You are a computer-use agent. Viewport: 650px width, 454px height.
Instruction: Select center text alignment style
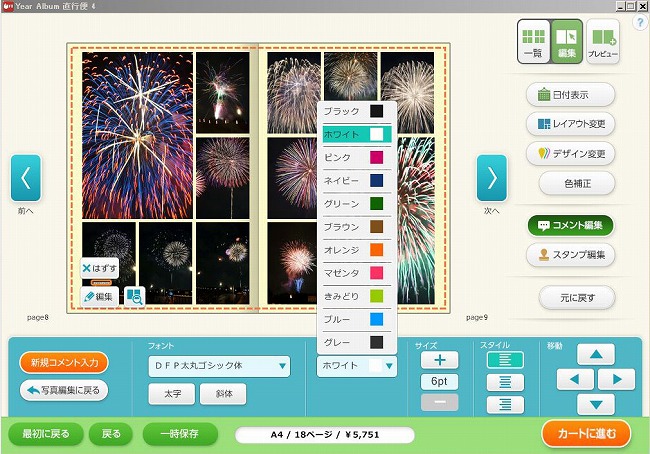[x=505, y=382]
